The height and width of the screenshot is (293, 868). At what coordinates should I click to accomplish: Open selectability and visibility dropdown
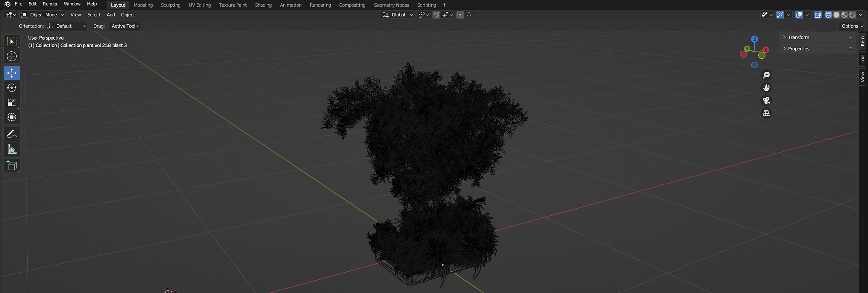(x=767, y=15)
